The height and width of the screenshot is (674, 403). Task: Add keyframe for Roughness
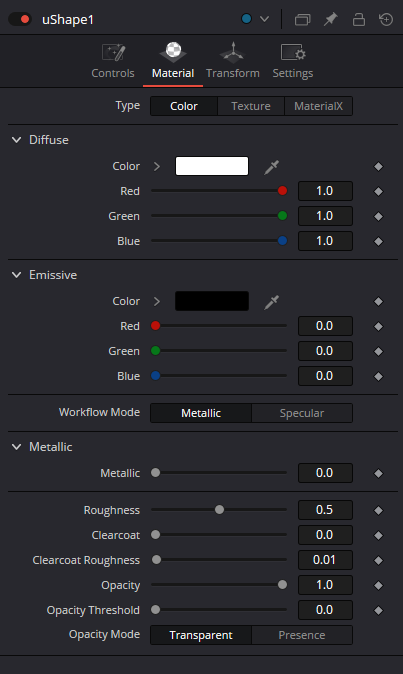pyautogui.click(x=378, y=510)
